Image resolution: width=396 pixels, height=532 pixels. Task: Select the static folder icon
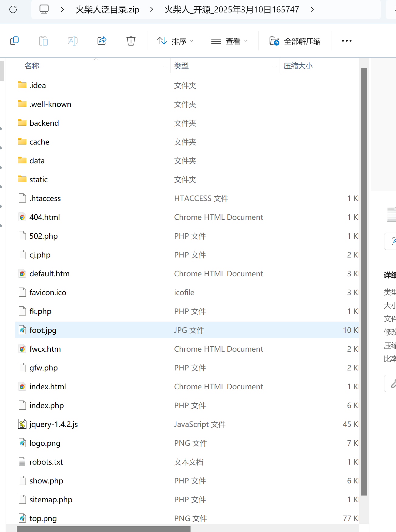(x=22, y=179)
